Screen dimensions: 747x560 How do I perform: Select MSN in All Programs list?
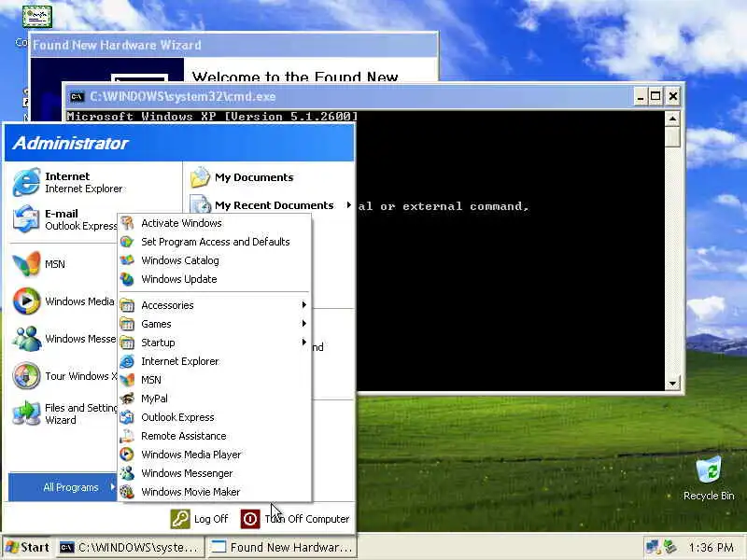[215, 380]
